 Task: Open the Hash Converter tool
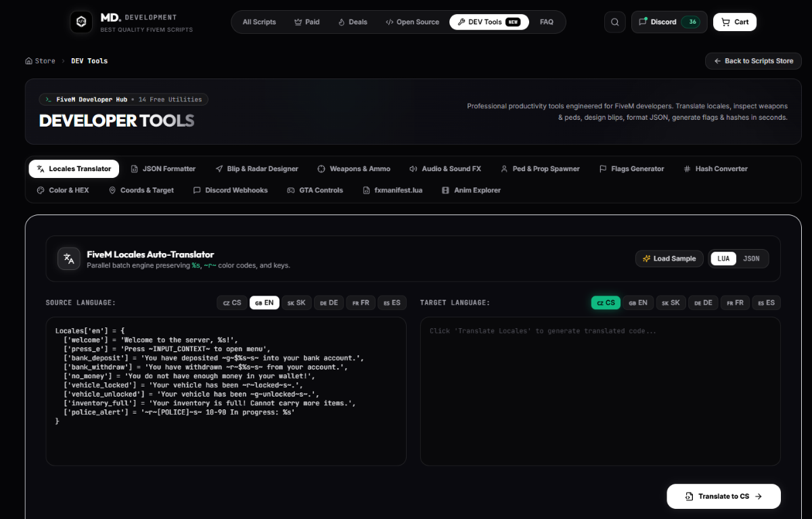pyautogui.click(x=715, y=168)
